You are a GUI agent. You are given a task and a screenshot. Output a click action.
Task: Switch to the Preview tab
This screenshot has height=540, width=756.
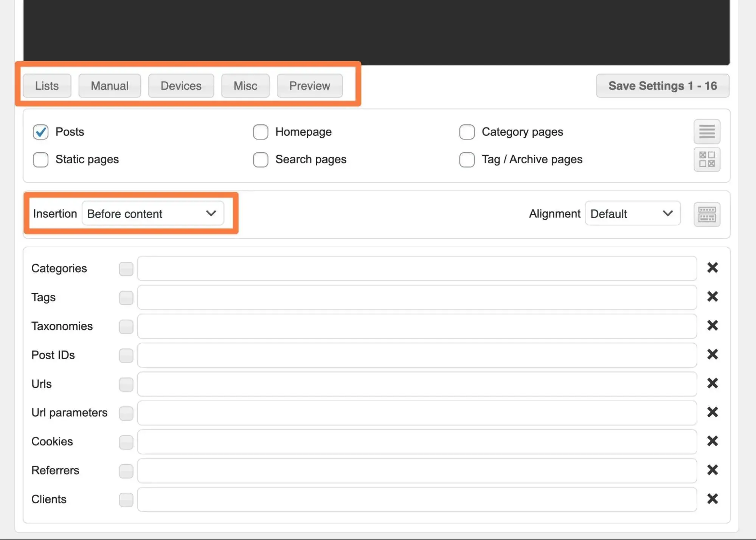[309, 86]
